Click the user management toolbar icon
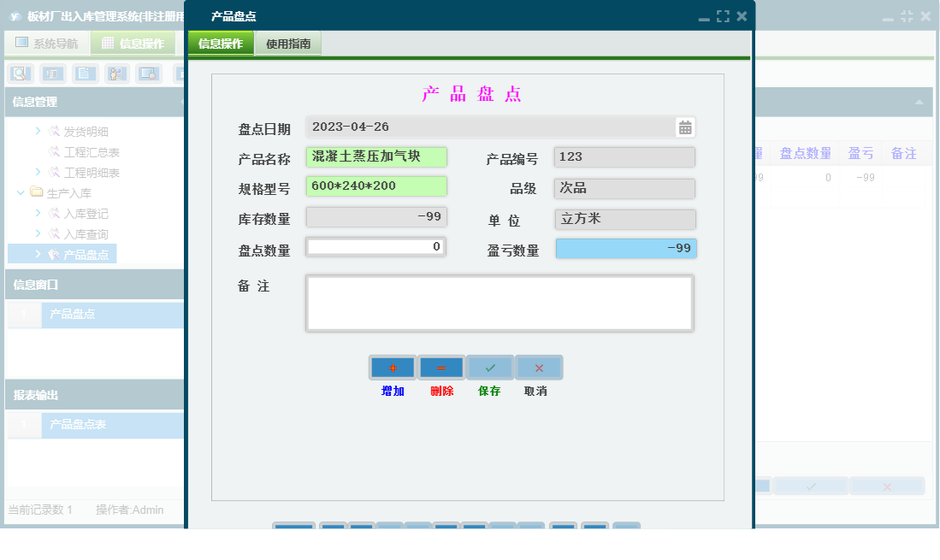This screenshot has height=560, width=940. (x=115, y=74)
